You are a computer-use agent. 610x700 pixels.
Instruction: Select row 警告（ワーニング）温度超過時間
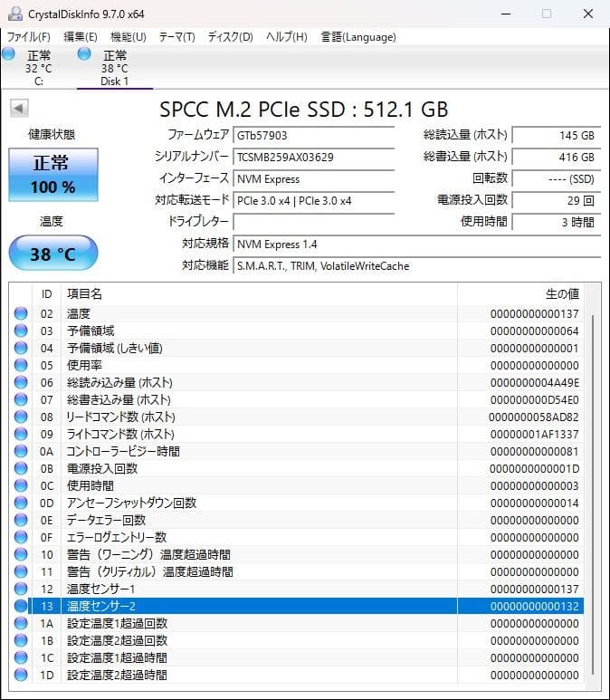[297, 554]
